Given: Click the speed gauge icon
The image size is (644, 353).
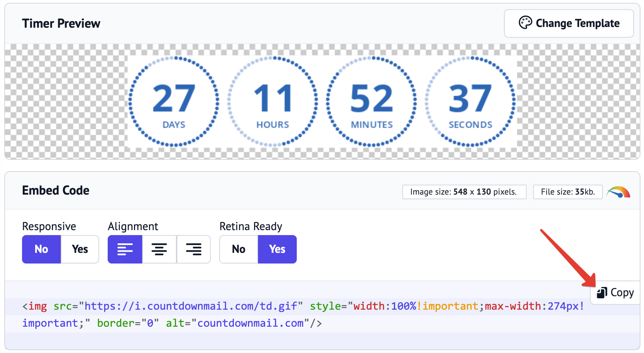Looking at the screenshot, I should click(618, 192).
